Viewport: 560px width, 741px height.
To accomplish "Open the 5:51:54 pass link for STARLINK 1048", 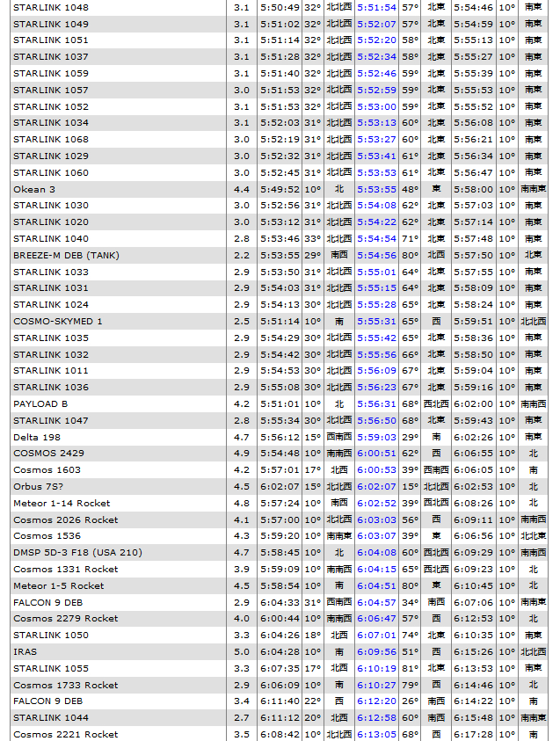I will coord(376,8).
